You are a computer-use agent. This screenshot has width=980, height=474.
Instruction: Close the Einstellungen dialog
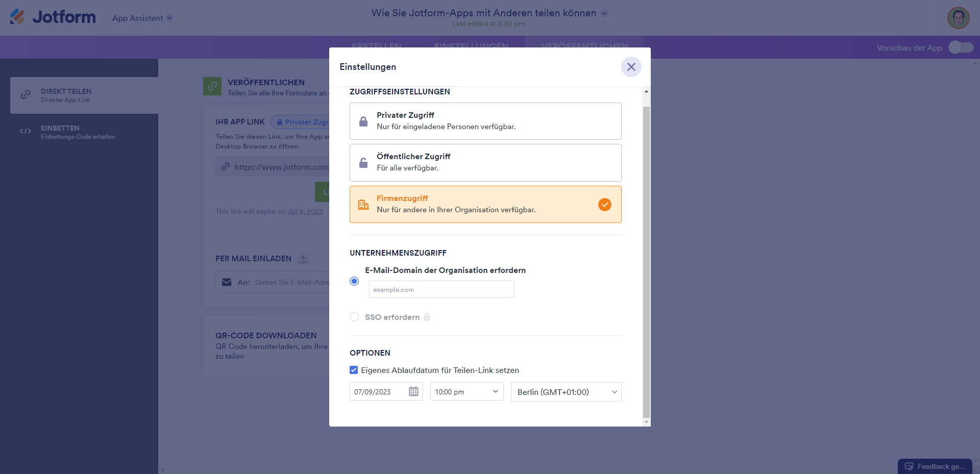tap(631, 67)
